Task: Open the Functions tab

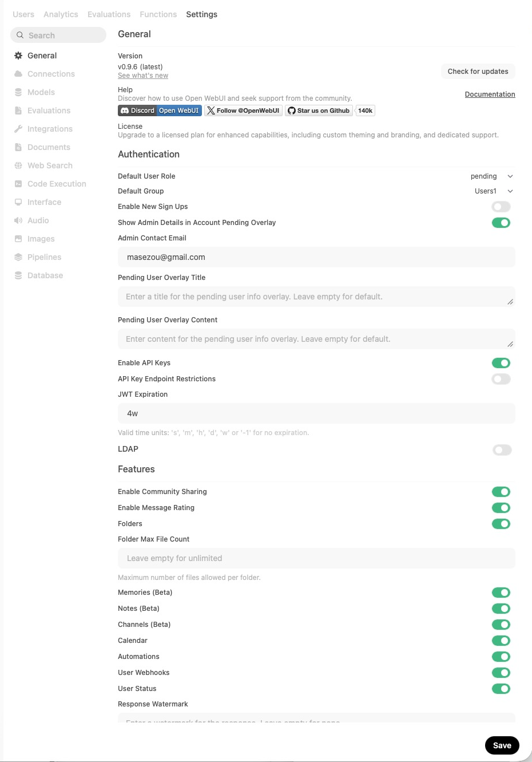Action: 158,14
